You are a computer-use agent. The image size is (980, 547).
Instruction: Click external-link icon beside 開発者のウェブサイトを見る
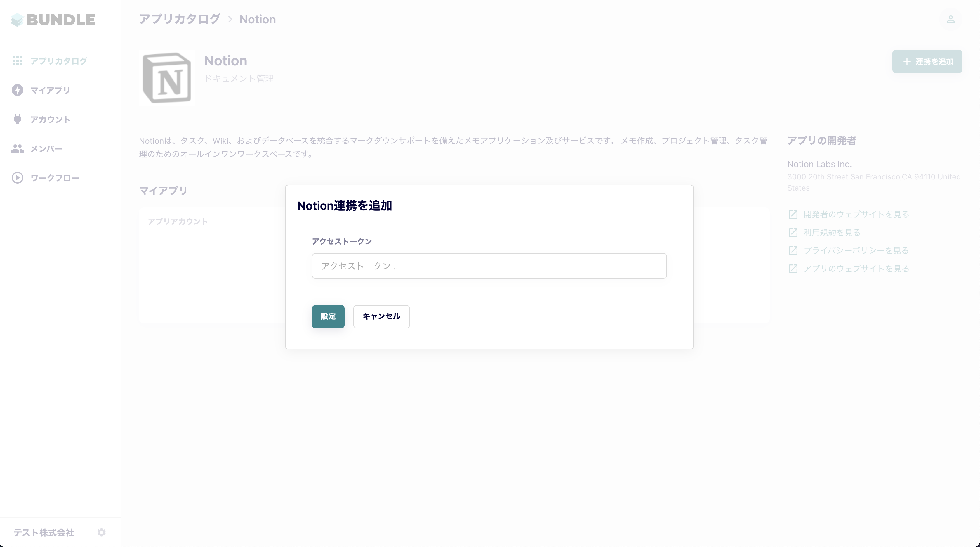(793, 214)
